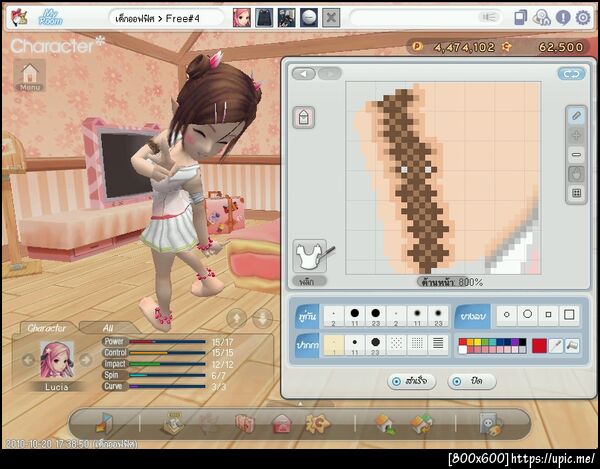Pick the purple swatch in palette
This screenshot has width=600, height=469.
[515, 342]
